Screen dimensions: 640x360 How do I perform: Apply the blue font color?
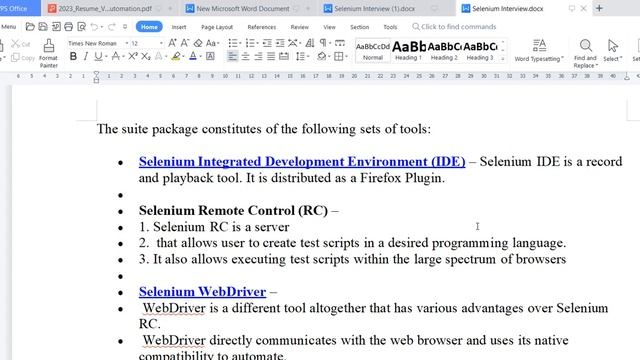pos(193,56)
